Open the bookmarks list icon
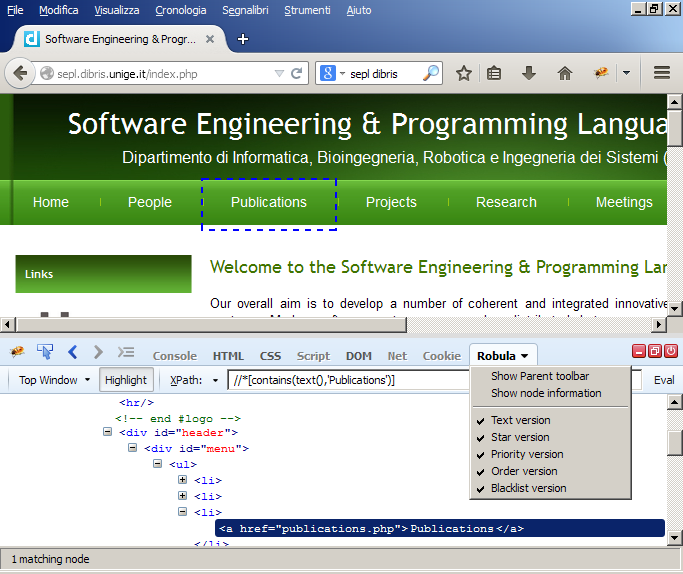Viewport: 683px width, 574px height. [x=494, y=73]
